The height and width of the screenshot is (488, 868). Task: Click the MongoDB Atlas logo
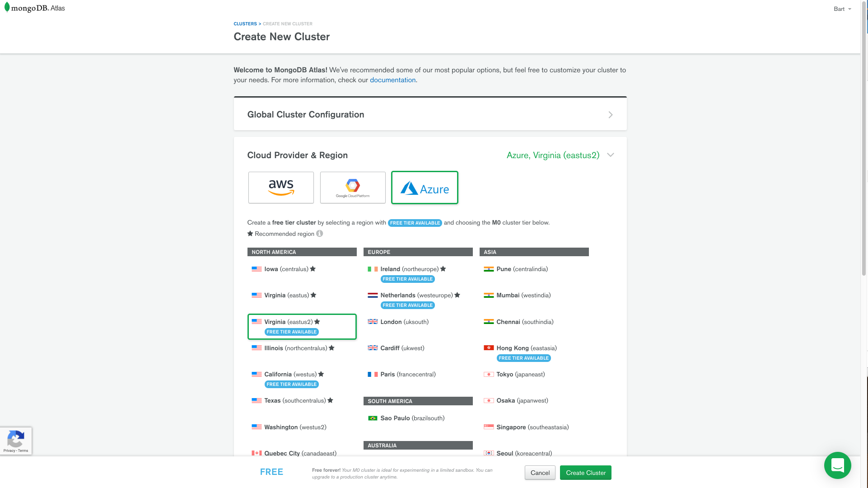35,8
